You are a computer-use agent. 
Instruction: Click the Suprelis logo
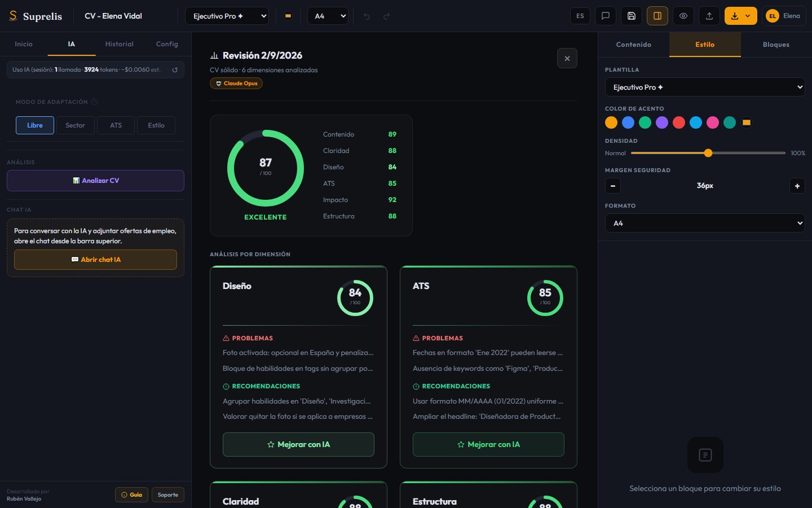35,16
